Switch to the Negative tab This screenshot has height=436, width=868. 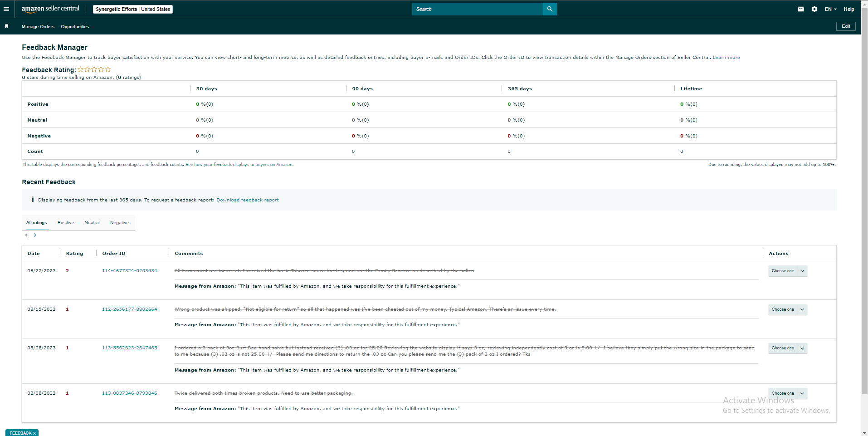[119, 223]
